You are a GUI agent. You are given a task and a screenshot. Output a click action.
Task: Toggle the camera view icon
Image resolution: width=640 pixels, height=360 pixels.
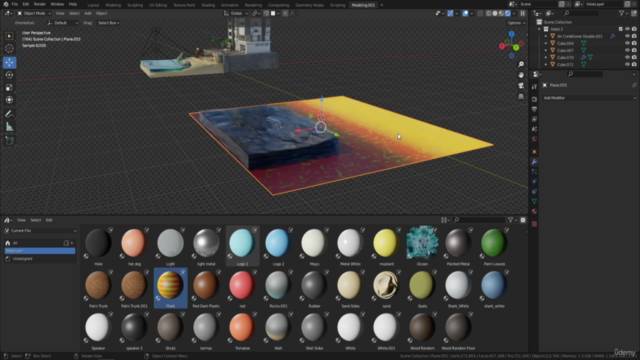click(x=521, y=86)
